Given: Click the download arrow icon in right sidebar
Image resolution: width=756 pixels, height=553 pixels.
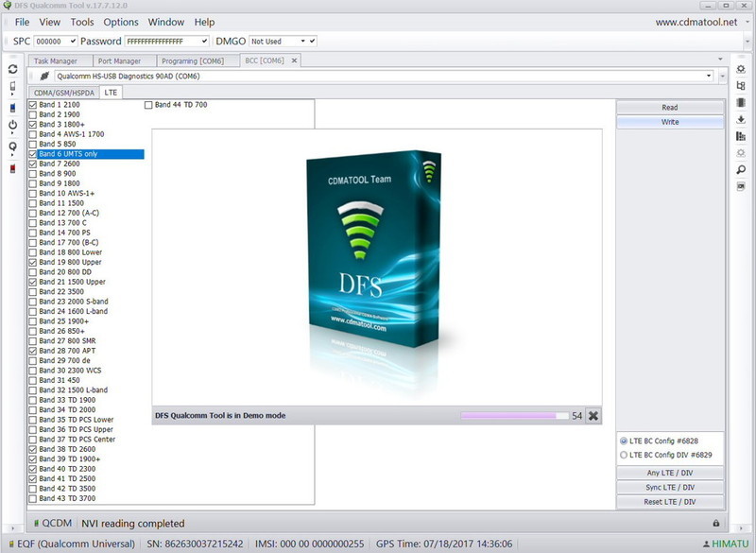Looking at the screenshot, I should [741, 119].
